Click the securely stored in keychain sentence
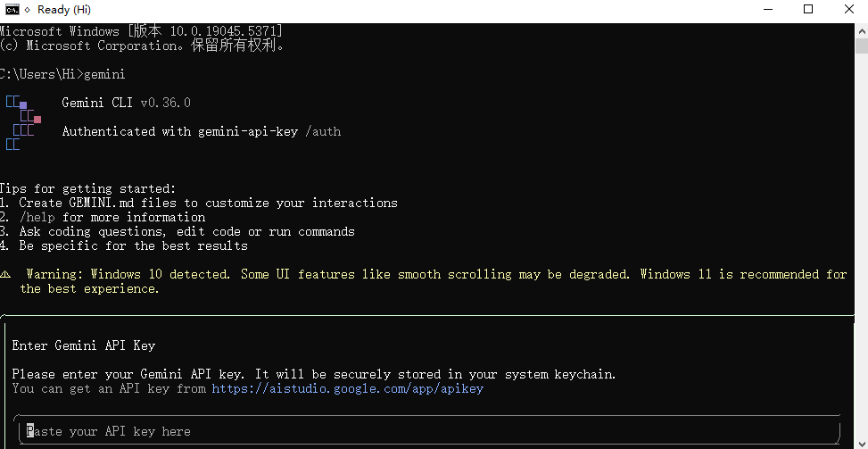 click(x=314, y=374)
